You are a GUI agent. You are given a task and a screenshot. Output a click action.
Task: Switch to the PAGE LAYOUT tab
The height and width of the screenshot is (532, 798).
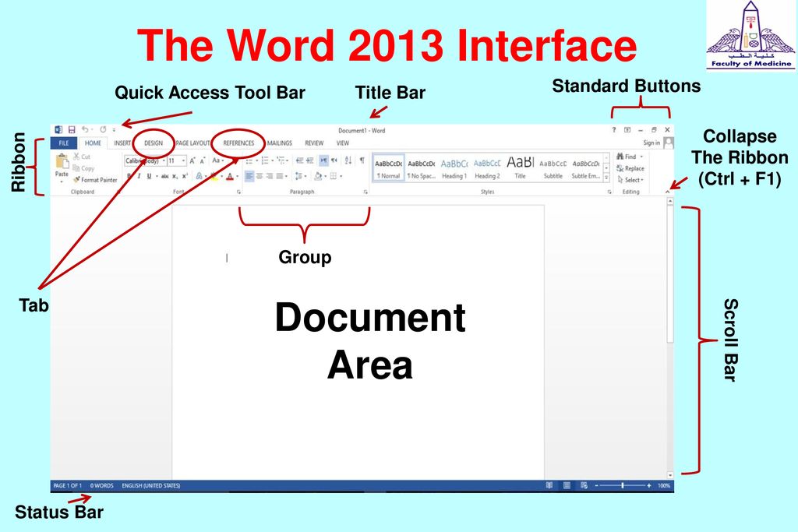pyautogui.click(x=192, y=143)
